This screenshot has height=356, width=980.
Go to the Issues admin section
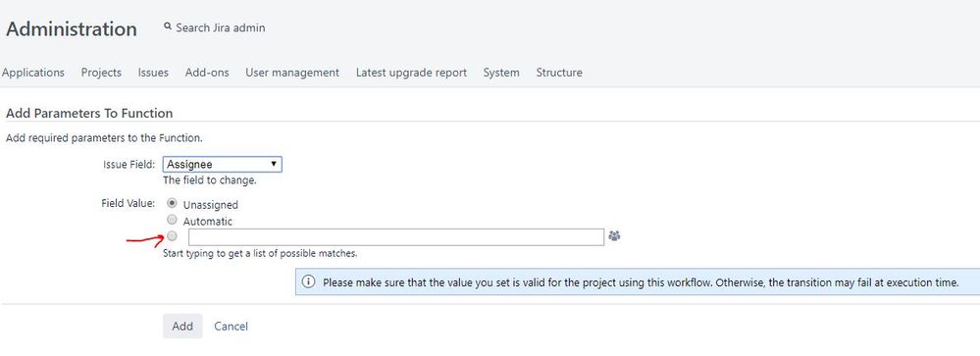pyautogui.click(x=153, y=73)
